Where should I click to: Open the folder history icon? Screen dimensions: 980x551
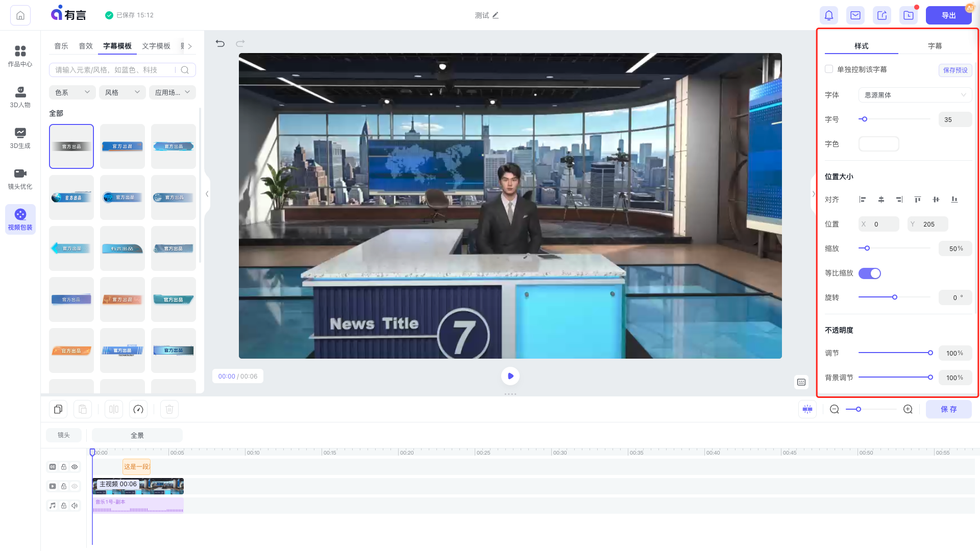(909, 15)
